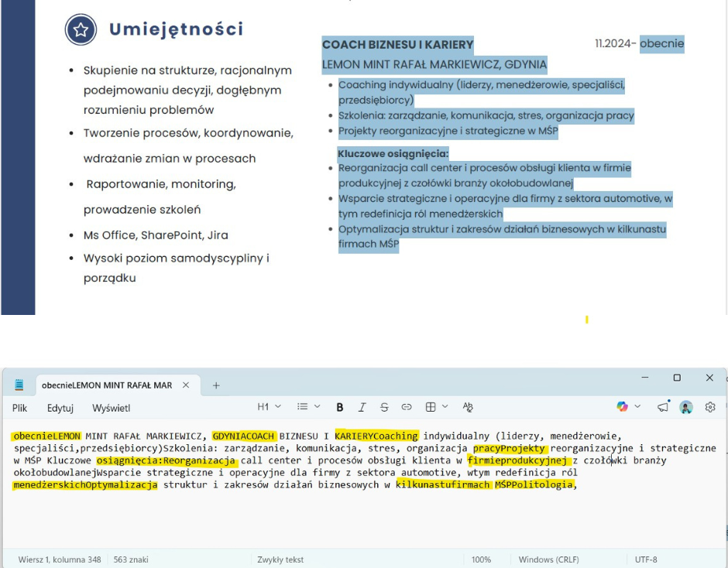
Task: Toggle bold formatting
Action: click(x=340, y=407)
